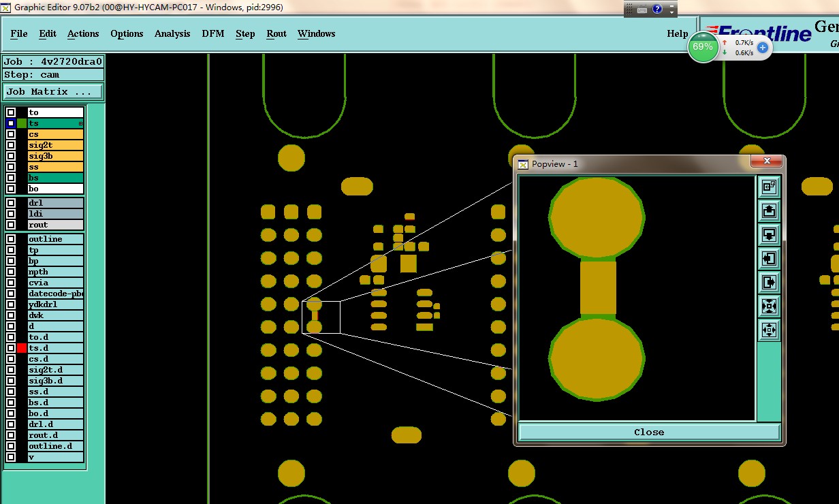This screenshot has width=839, height=504.
Task: Pan the Popview down with arrow icon
Action: [769, 234]
